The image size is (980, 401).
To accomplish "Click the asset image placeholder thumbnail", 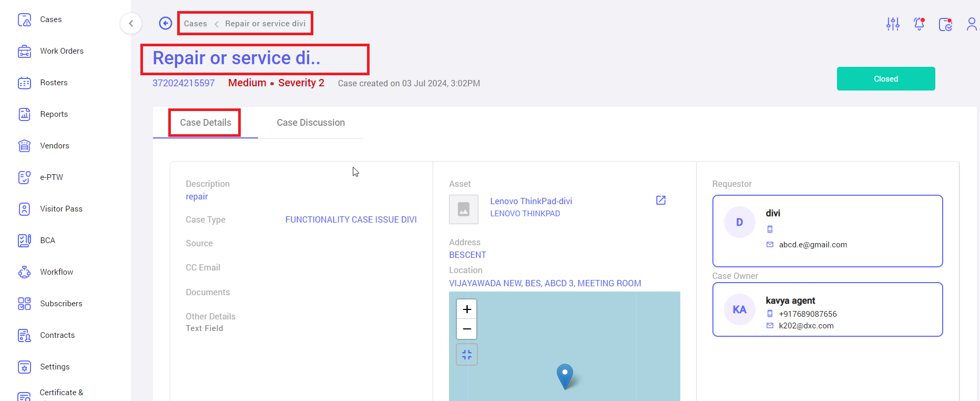I will pyautogui.click(x=464, y=209).
